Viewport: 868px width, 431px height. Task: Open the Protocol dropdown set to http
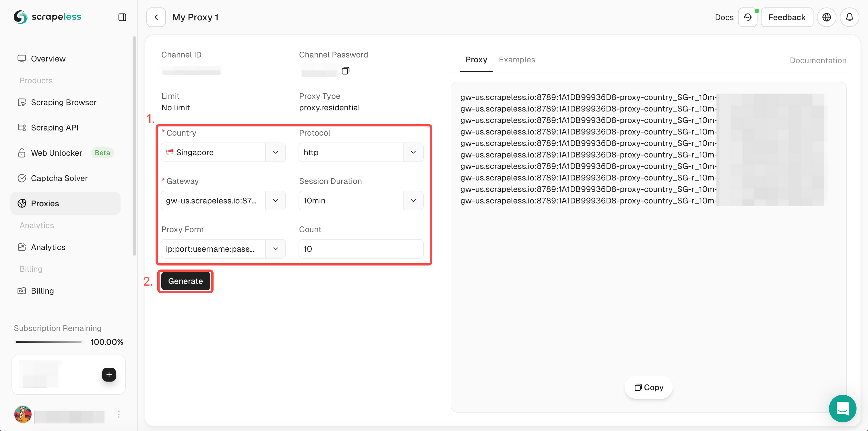(x=413, y=153)
